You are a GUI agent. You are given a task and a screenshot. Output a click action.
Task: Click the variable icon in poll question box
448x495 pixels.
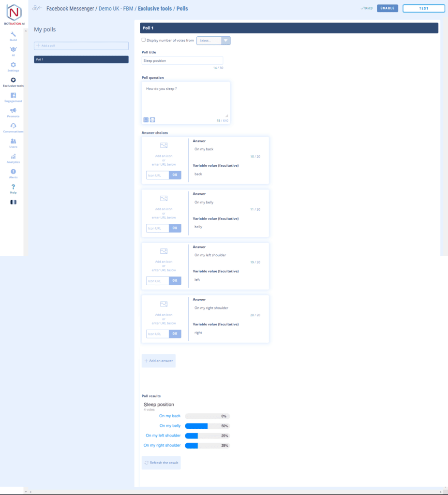(x=146, y=119)
